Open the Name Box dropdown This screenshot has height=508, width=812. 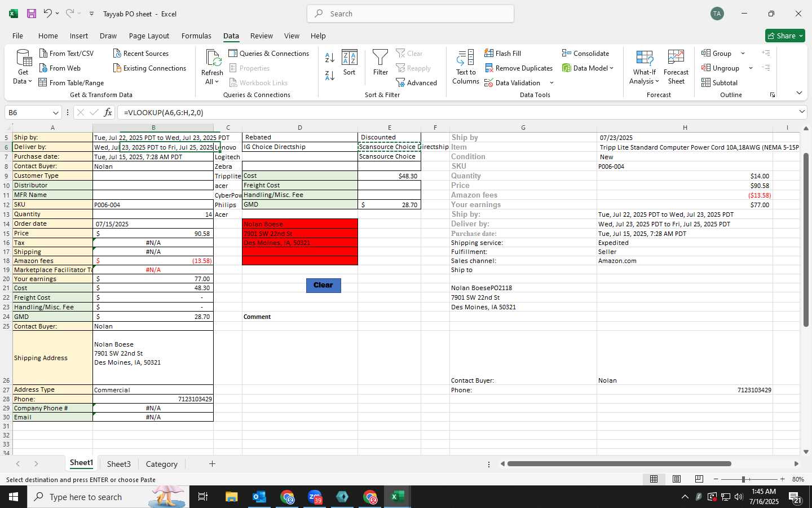55,113
